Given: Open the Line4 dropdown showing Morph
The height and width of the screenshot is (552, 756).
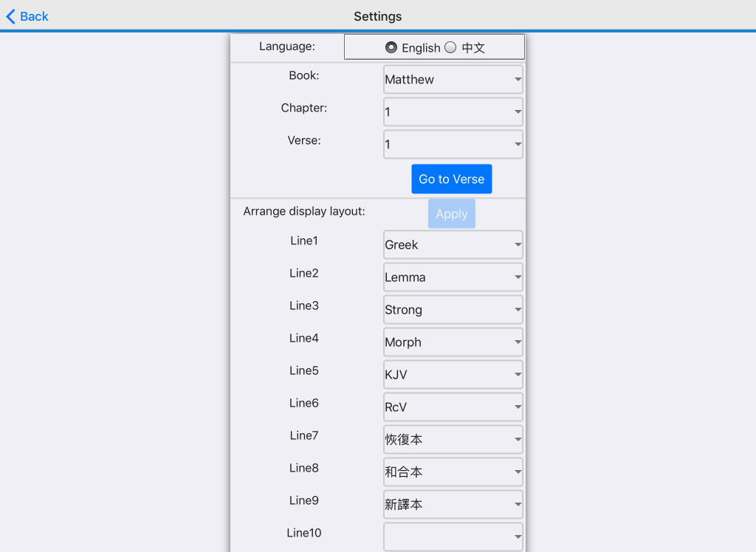Looking at the screenshot, I should coord(453,342).
